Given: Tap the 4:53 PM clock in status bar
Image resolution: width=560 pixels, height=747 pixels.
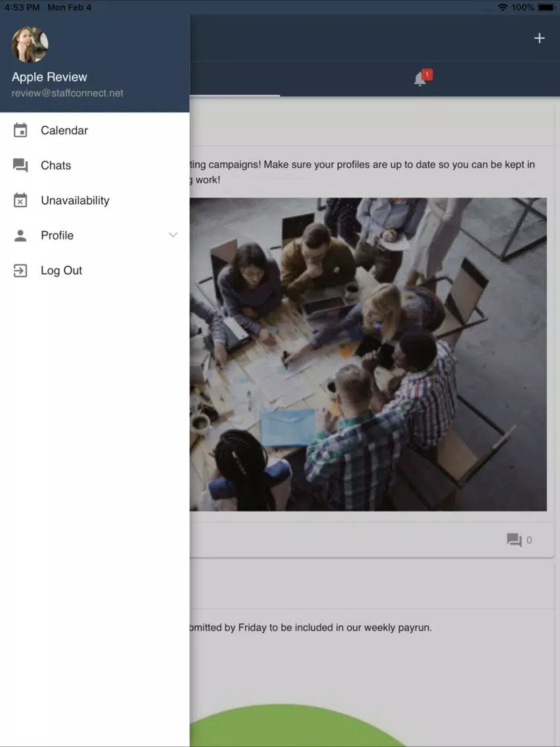Looking at the screenshot, I should 22,7.
